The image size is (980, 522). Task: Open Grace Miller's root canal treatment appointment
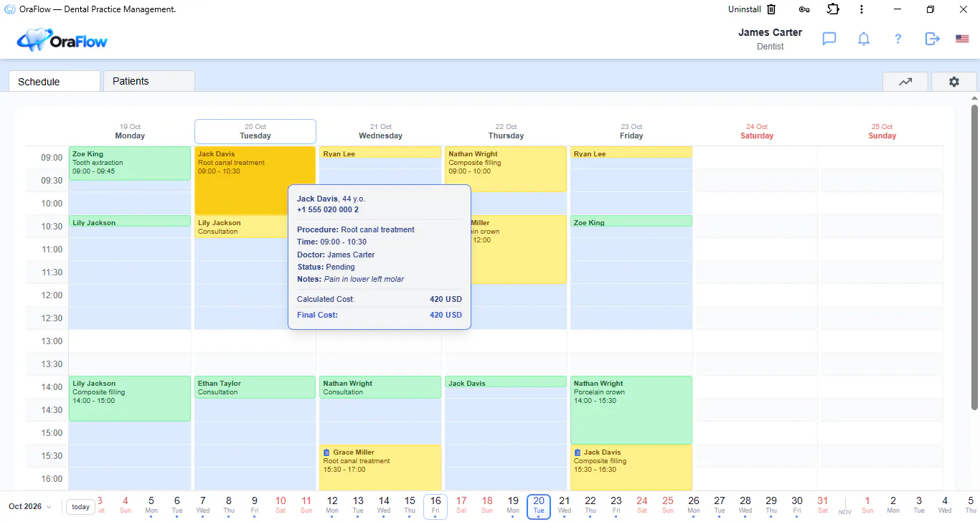380,467
